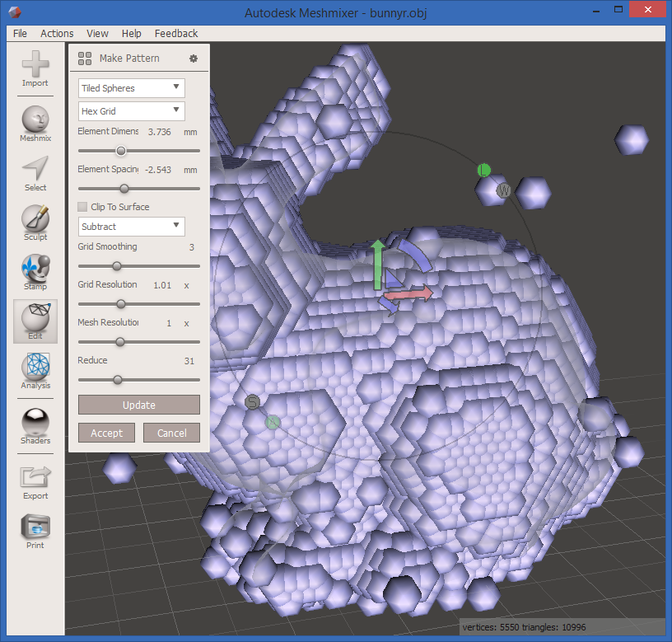Open the Help menu
The height and width of the screenshot is (642, 672).
[131, 34]
